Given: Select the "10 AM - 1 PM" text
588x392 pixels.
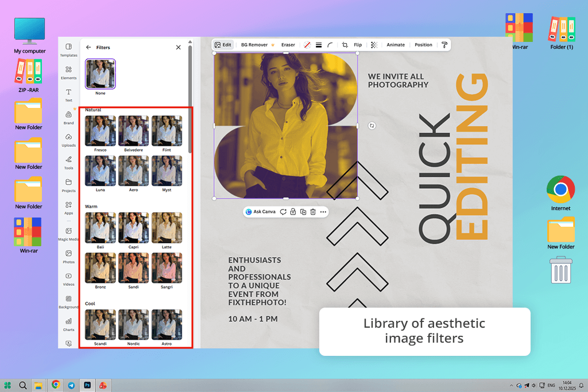Looking at the screenshot, I should click(x=253, y=319).
